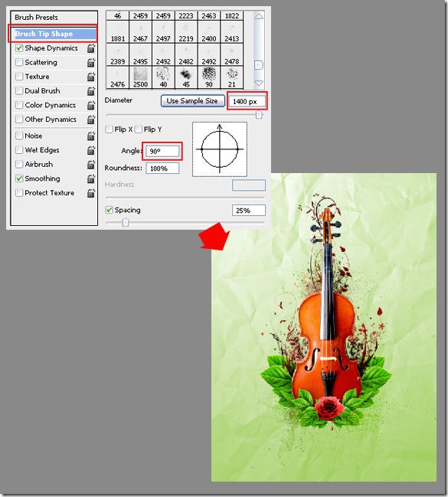
Task: Toggle the lock icon beside Smoothing
Action: 91,178
